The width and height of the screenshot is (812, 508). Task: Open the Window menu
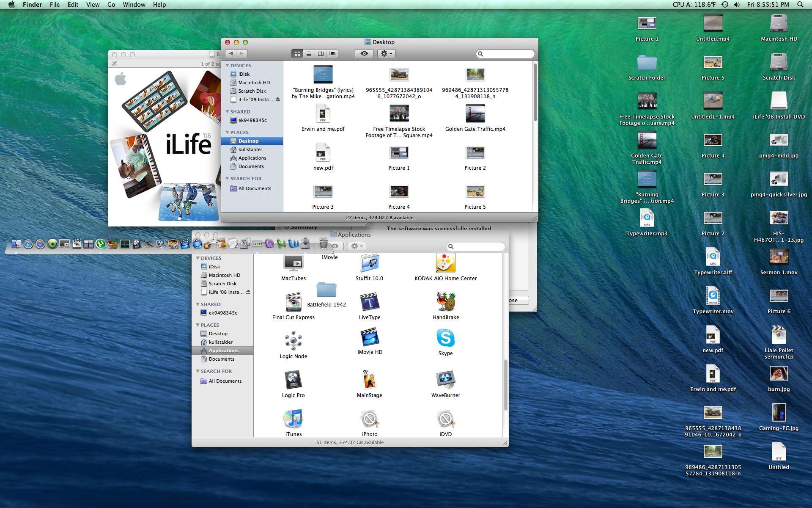[134, 5]
